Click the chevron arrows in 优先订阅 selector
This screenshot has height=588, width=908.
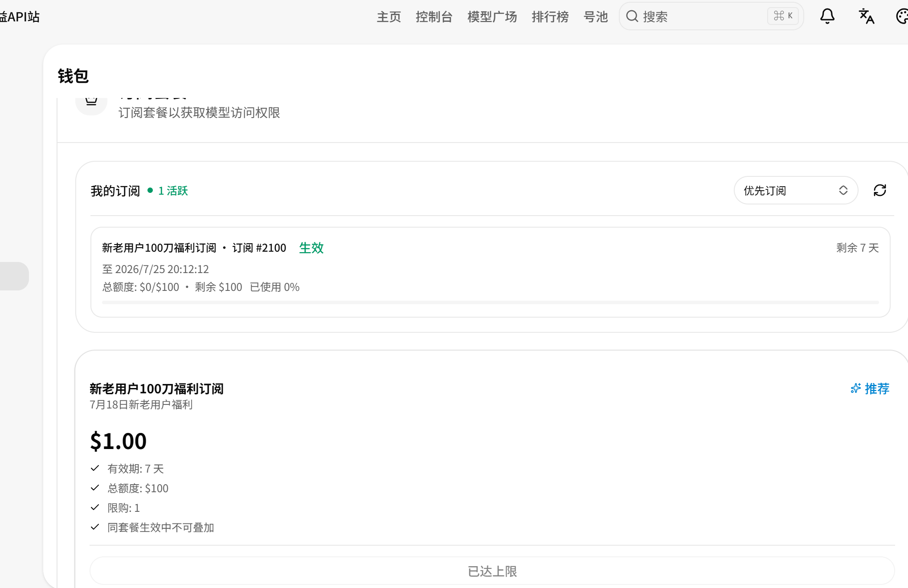(843, 191)
